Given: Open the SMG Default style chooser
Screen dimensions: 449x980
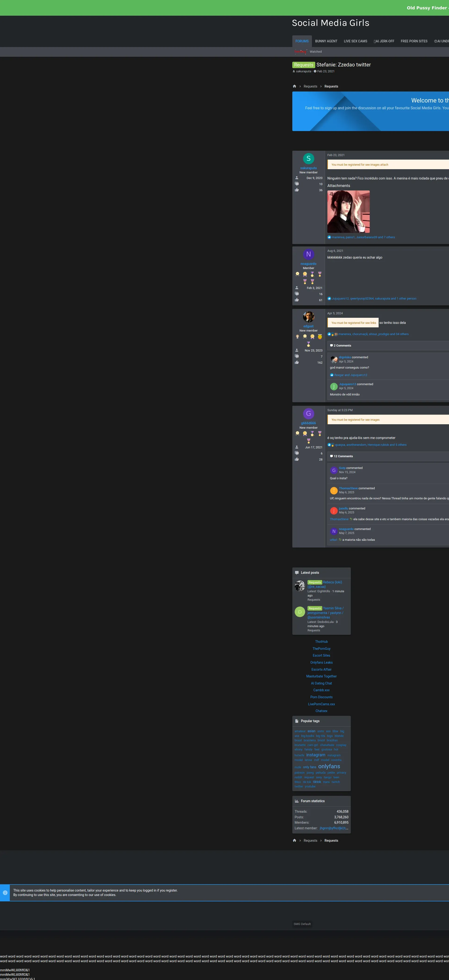Looking at the screenshot, I should click(302, 924).
